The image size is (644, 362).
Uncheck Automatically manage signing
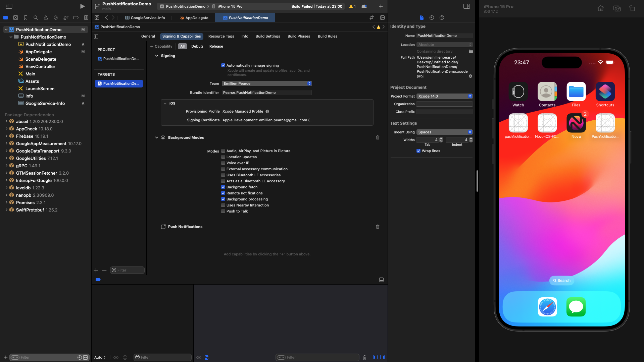(223, 65)
